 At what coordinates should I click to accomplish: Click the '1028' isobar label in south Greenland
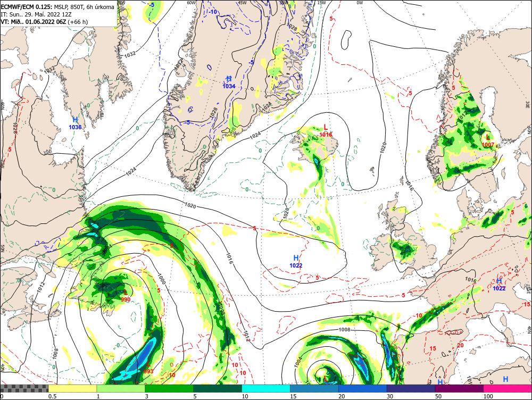pos(213,112)
